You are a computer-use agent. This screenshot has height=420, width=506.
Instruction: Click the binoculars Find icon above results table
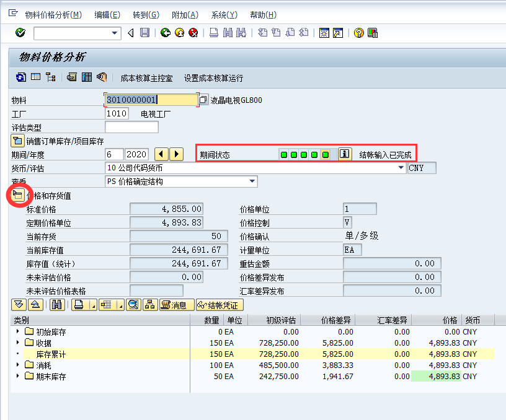pyautogui.click(x=56, y=305)
